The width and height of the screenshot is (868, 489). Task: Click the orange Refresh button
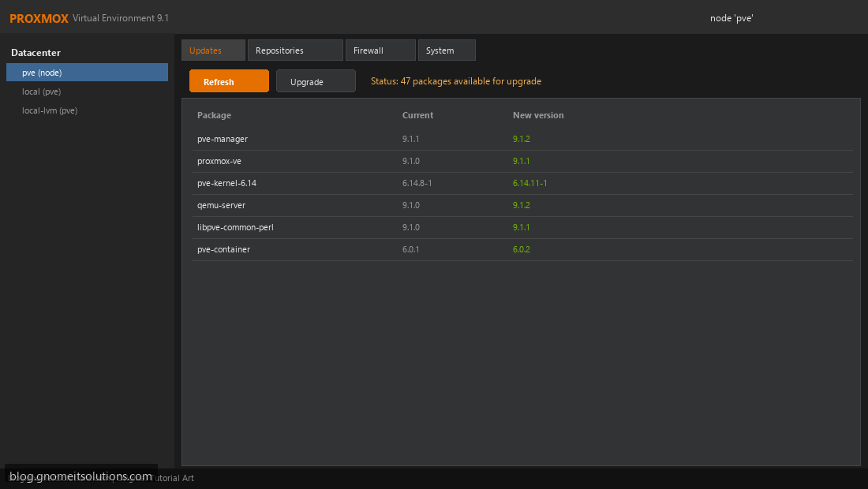(x=229, y=81)
